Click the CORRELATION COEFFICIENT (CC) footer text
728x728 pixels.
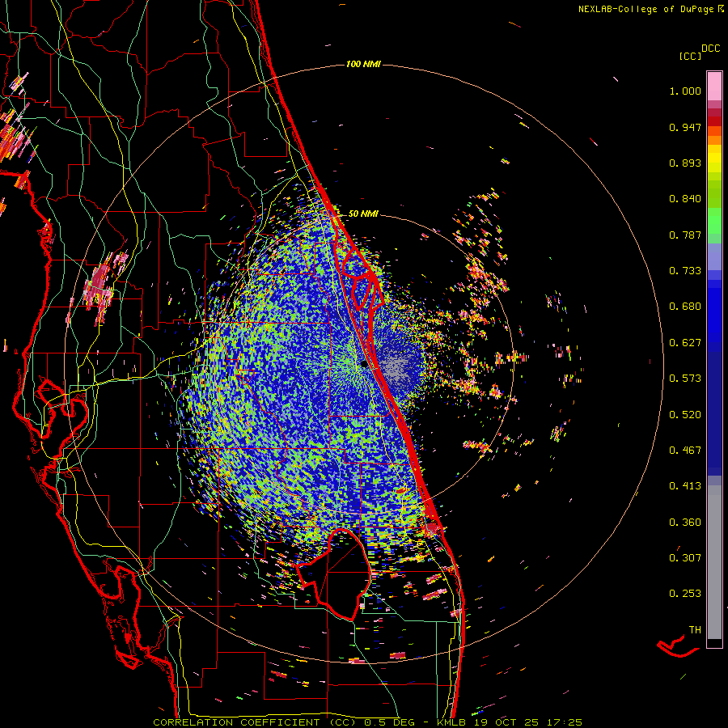(255, 722)
